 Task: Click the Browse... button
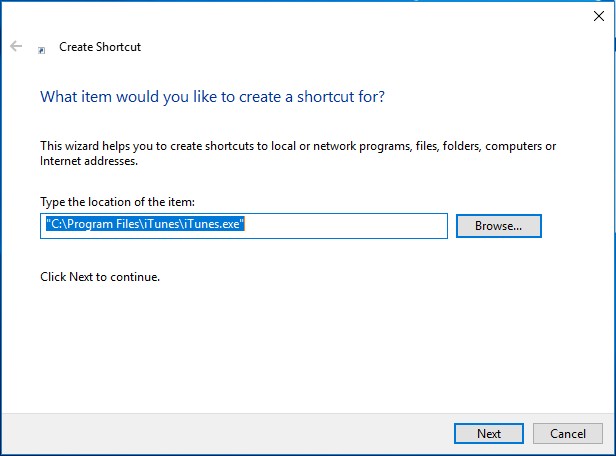tap(498, 226)
